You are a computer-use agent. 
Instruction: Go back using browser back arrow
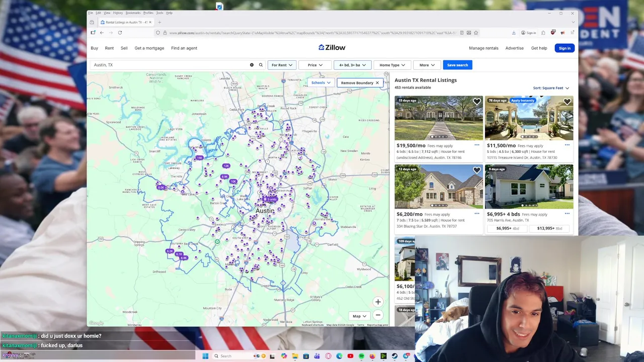pyautogui.click(x=102, y=33)
